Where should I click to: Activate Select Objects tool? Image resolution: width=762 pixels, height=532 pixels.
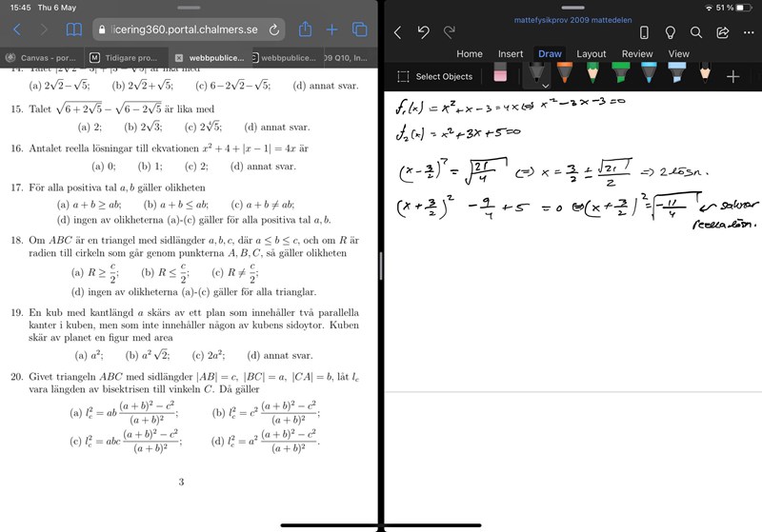pos(434,76)
